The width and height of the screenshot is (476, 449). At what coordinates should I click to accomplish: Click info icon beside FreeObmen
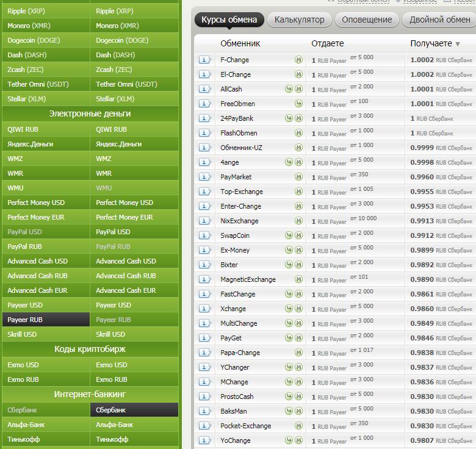coord(204,104)
